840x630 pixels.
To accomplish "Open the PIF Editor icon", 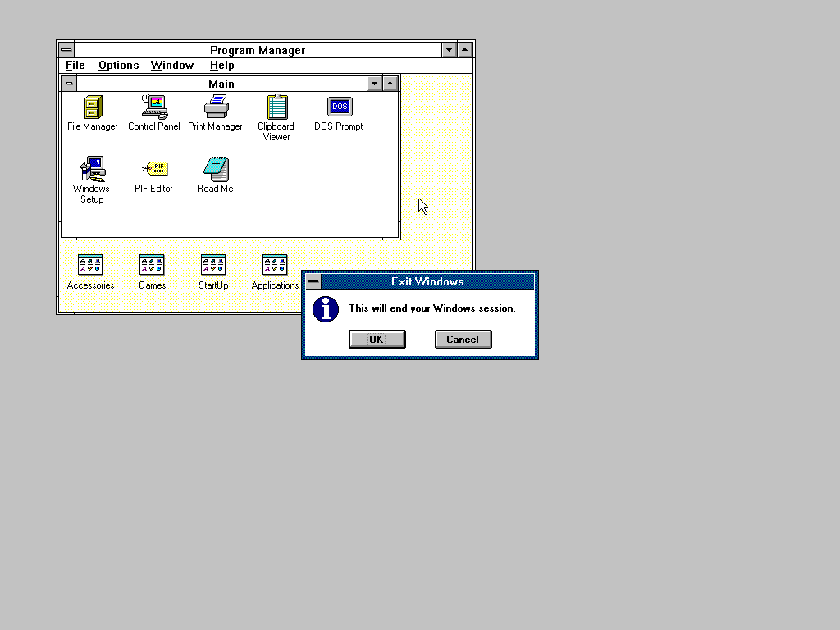I will click(x=153, y=169).
